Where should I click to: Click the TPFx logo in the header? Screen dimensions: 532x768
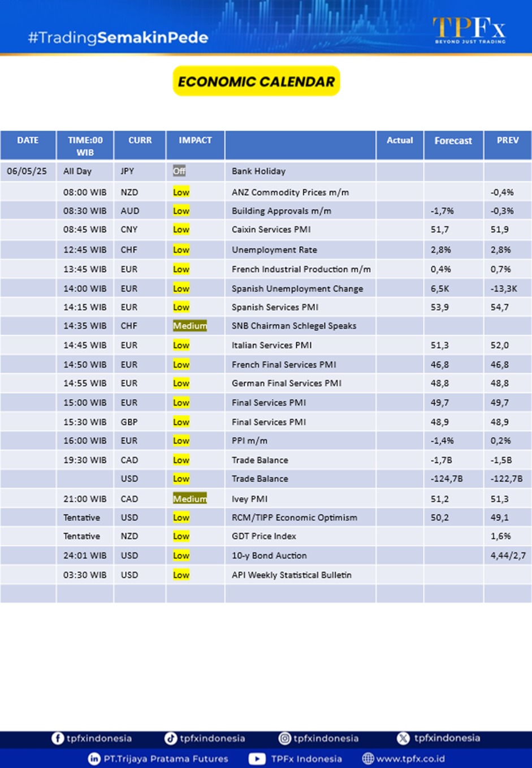coord(469,29)
